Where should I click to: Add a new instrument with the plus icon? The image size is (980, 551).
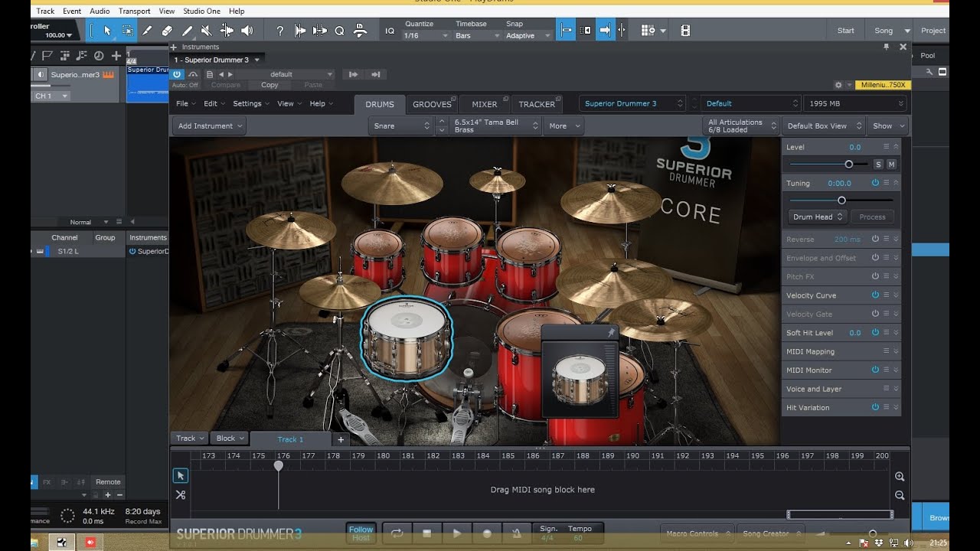[x=174, y=47]
